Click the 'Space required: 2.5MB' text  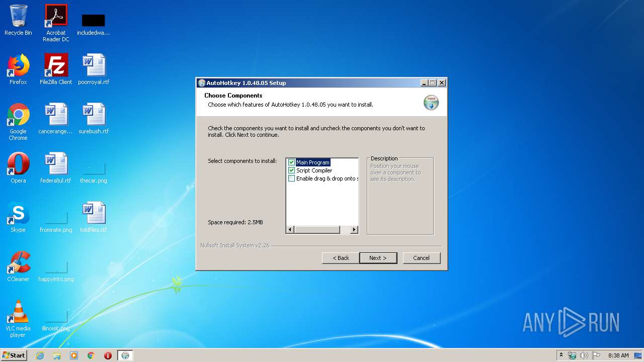click(x=235, y=222)
